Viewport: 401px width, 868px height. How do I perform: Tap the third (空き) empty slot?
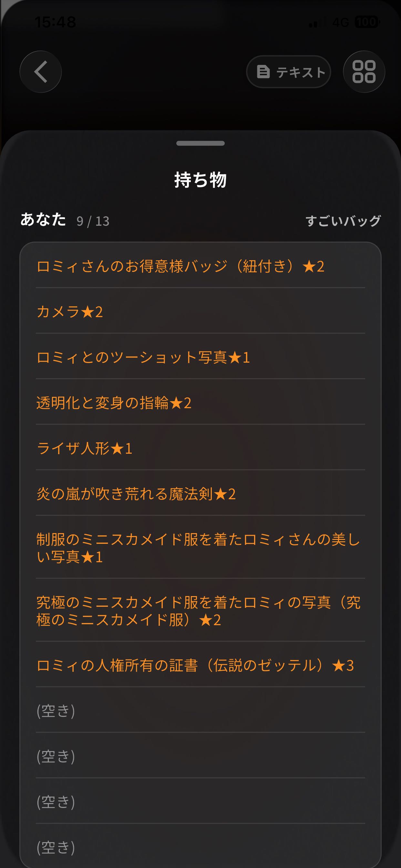[x=200, y=801]
